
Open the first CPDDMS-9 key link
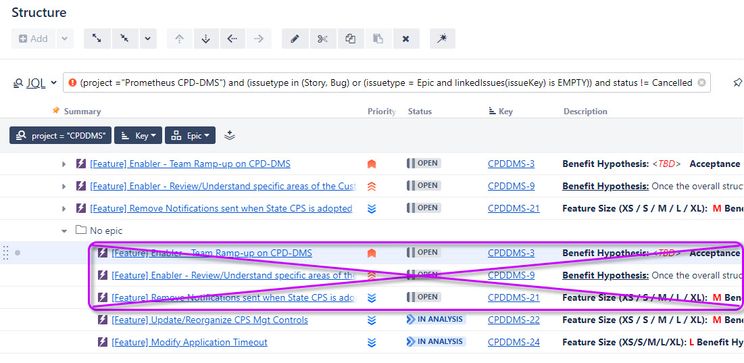coord(511,186)
